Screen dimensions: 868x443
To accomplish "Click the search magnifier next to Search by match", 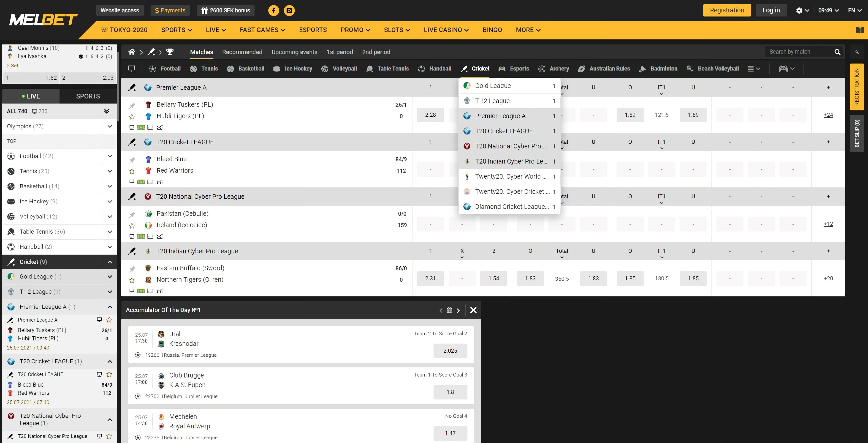I will pos(838,52).
